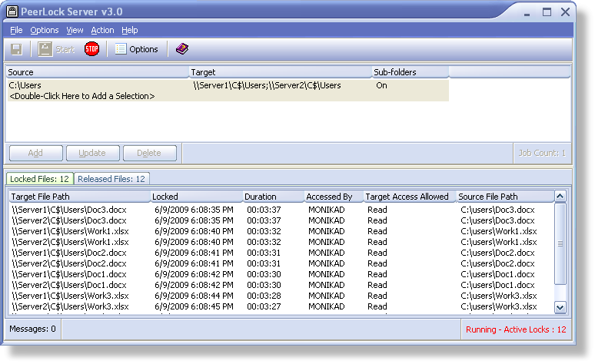Viewport: 595px width, 364px height.
Task: Click the Job Count: 1 label
Action: (542, 153)
